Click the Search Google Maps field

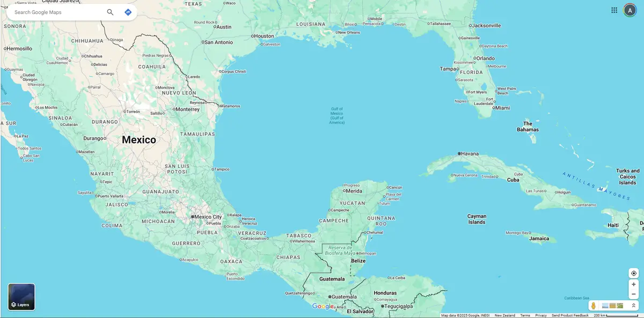[58, 12]
